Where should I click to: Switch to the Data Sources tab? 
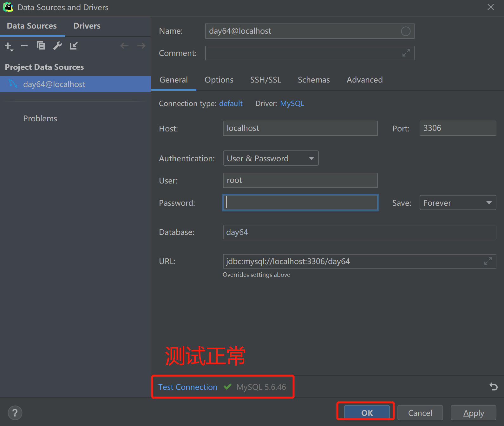pyautogui.click(x=32, y=26)
